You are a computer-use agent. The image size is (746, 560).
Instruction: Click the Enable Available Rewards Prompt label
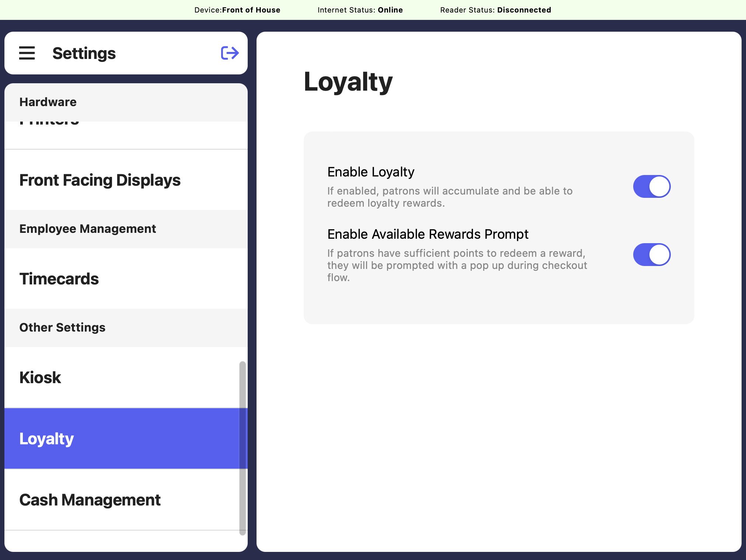click(428, 234)
